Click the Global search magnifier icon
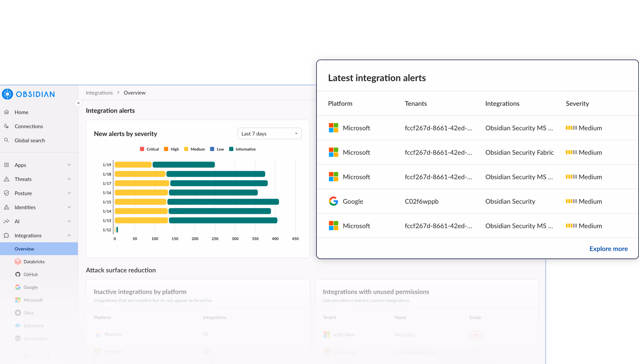 tap(7, 140)
